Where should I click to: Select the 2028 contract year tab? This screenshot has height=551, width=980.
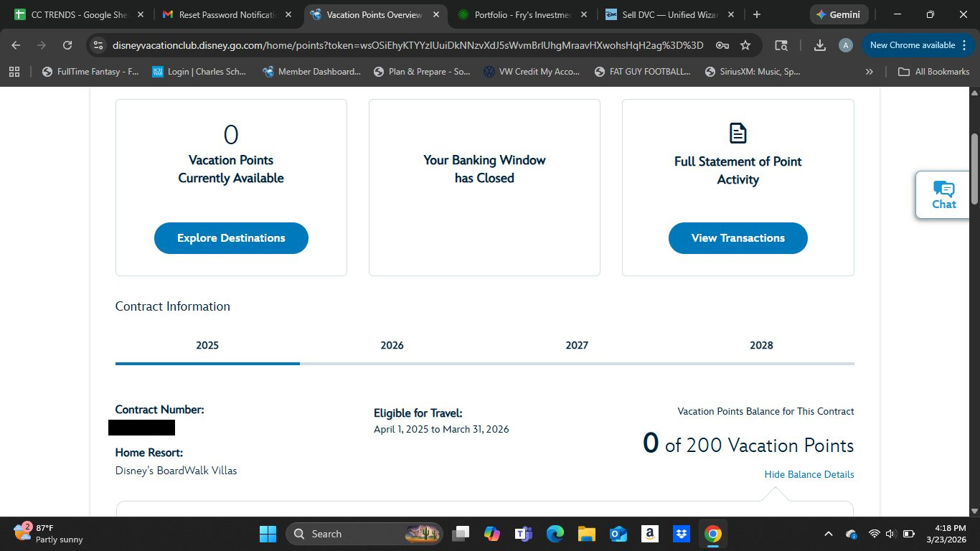point(761,345)
